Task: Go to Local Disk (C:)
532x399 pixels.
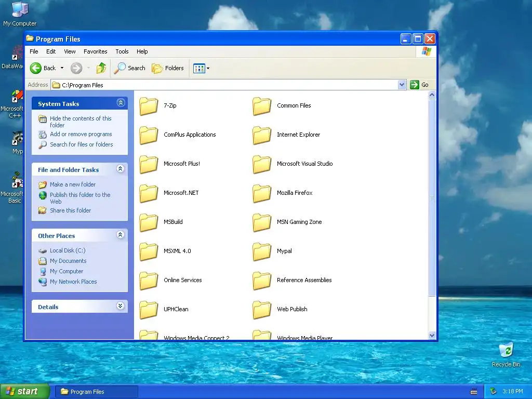Action: [x=68, y=250]
